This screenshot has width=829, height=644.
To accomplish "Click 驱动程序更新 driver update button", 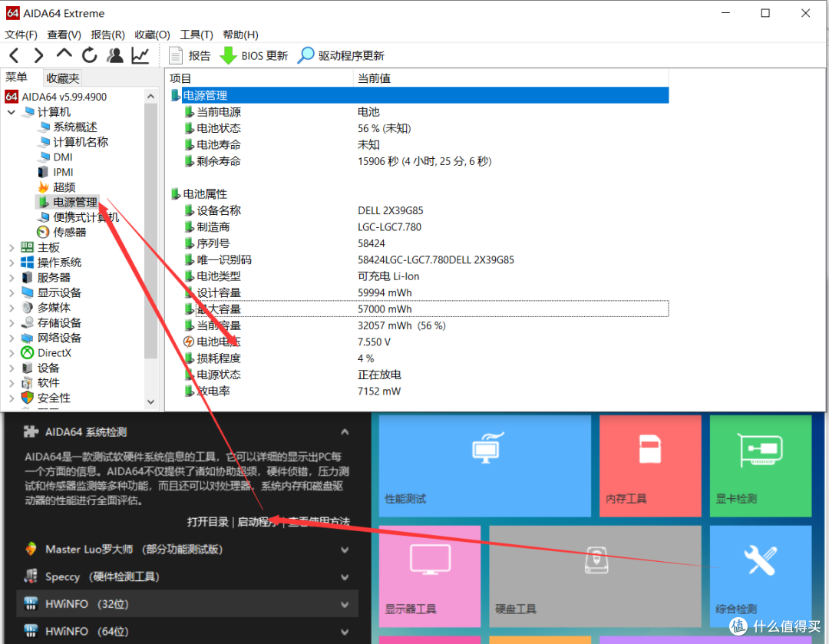I will coord(341,55).
